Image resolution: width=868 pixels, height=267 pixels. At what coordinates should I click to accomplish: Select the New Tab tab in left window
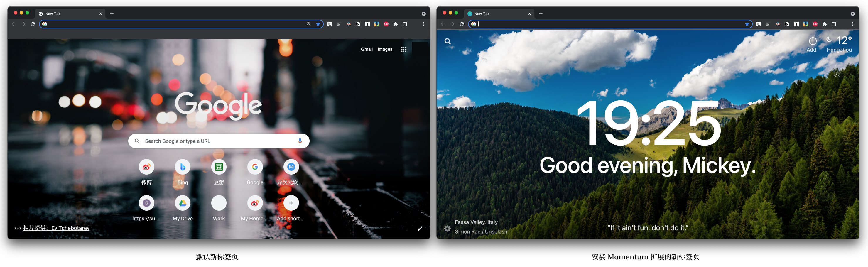coord(70,14)
